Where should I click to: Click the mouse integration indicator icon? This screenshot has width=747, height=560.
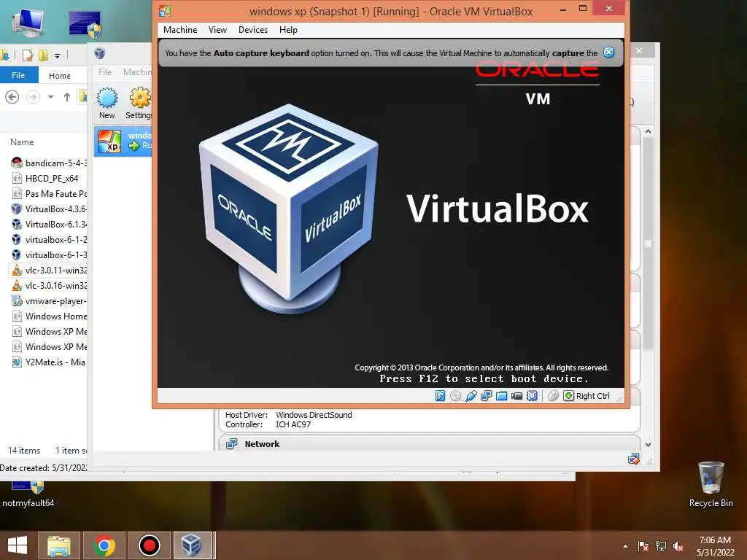pyautogui.click(x=553, y=396)
